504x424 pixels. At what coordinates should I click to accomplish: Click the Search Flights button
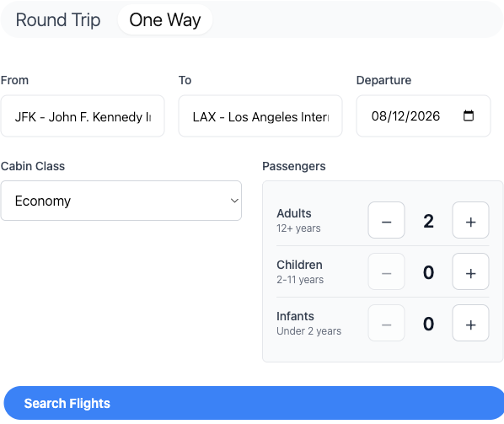pyautogui.click(x=254, y=403)
